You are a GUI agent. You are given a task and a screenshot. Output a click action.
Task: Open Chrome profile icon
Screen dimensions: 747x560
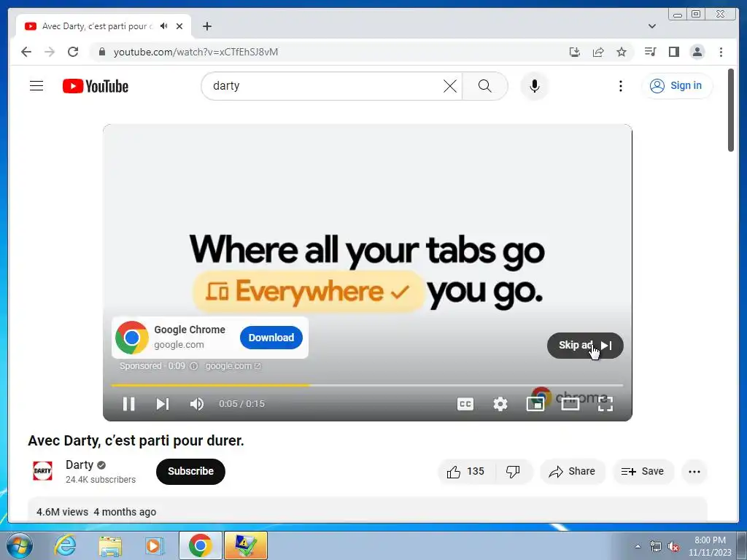(697, 52)
